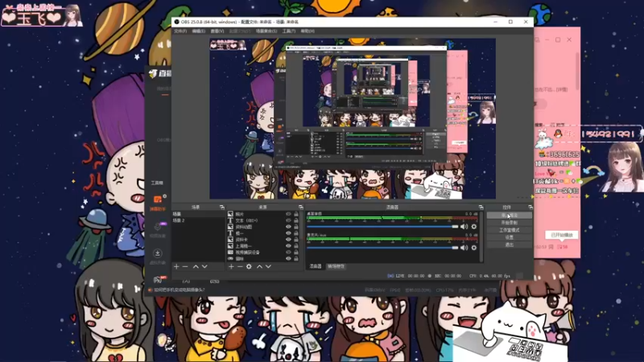The height and width of the screenshot is (362, 644).
Task: Click the Exit button in Controls
Action: tap(510, 245)
